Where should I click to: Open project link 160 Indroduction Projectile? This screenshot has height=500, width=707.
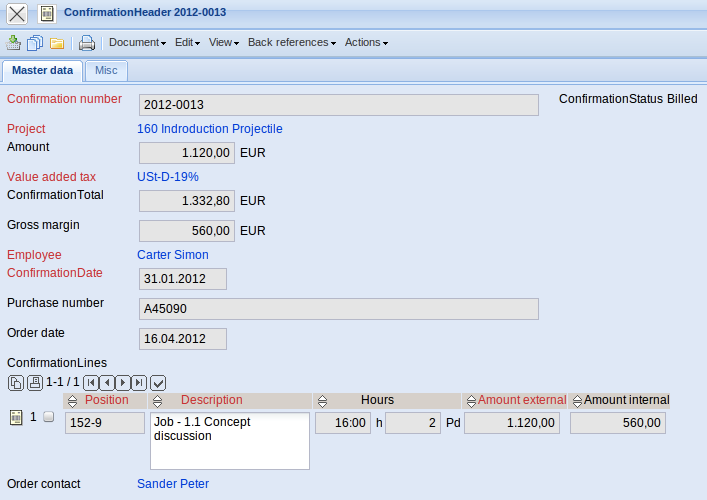tap(210, 129)
